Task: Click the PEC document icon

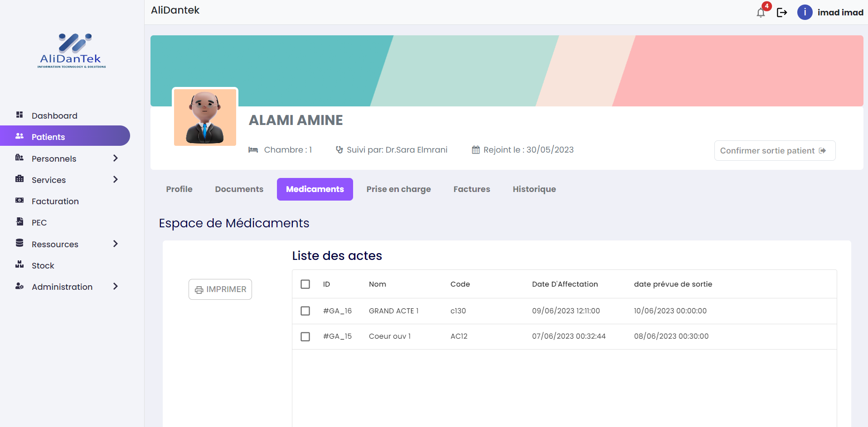Action: click(19, 222)
